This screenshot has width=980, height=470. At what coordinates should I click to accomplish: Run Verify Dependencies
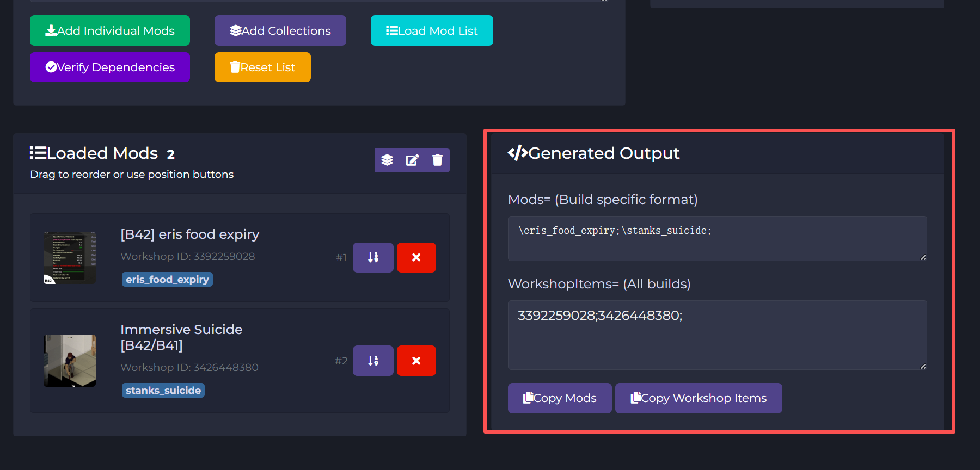[110, 67]
